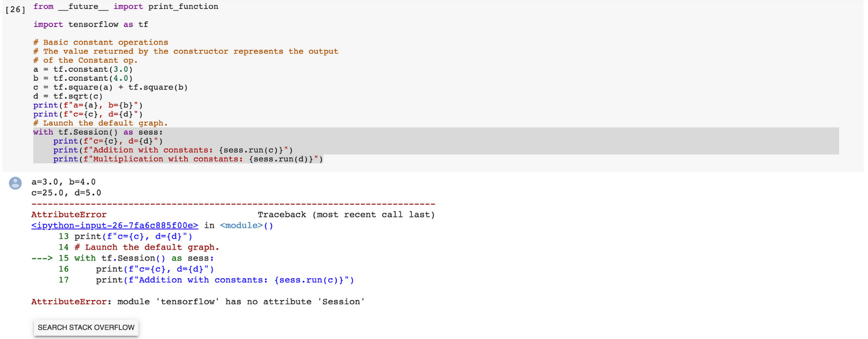Image resolution: width=868 pixels, height=339 pixels.
Task: Click the final 'has no attribute Session' error message
Action: 240,302
